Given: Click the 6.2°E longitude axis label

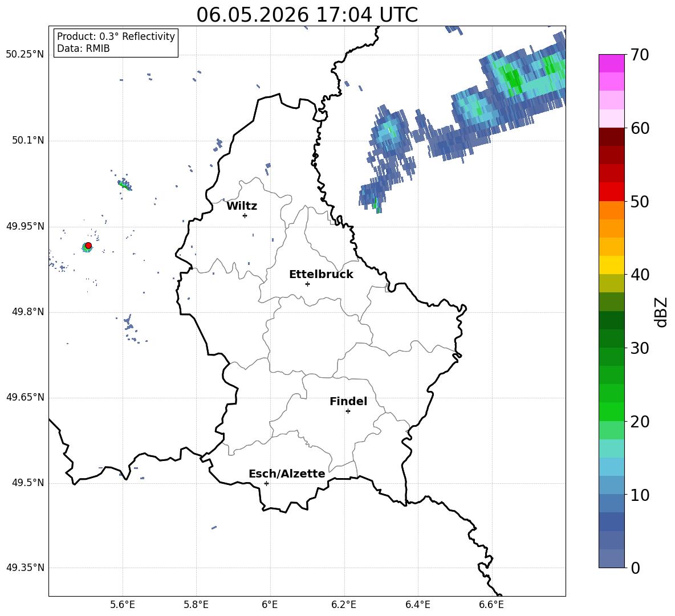Looking at the screenshot, I should (344, 605).
